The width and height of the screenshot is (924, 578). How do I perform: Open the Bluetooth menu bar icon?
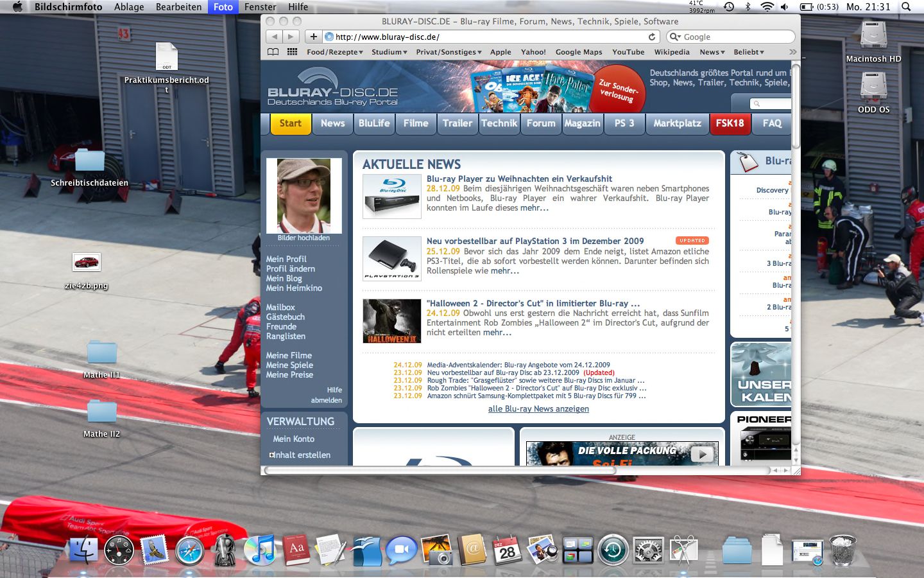point(748,6)
